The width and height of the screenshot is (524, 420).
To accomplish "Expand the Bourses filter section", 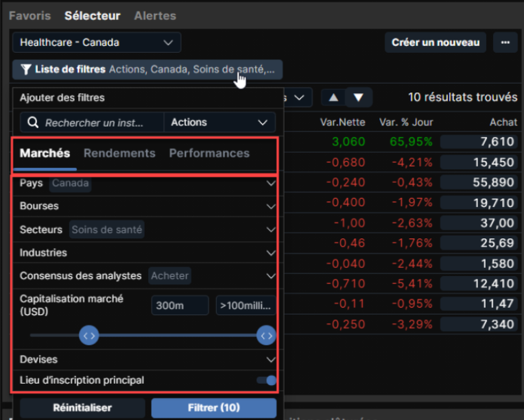I will tap(271, 206).
